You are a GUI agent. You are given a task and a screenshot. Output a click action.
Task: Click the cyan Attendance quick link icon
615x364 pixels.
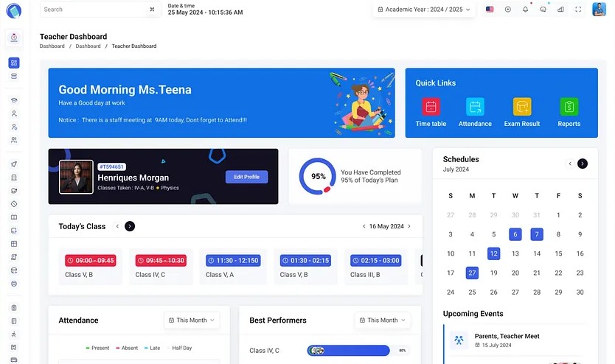(475, 107)
